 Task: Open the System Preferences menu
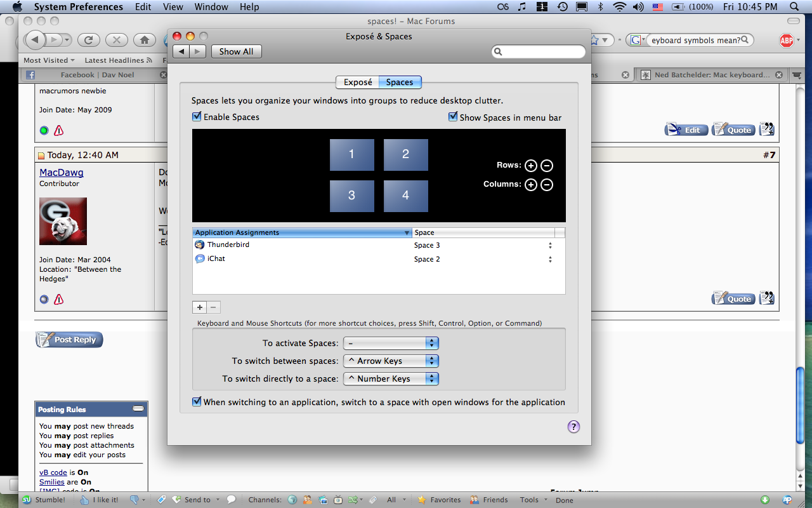pos(79,7)
